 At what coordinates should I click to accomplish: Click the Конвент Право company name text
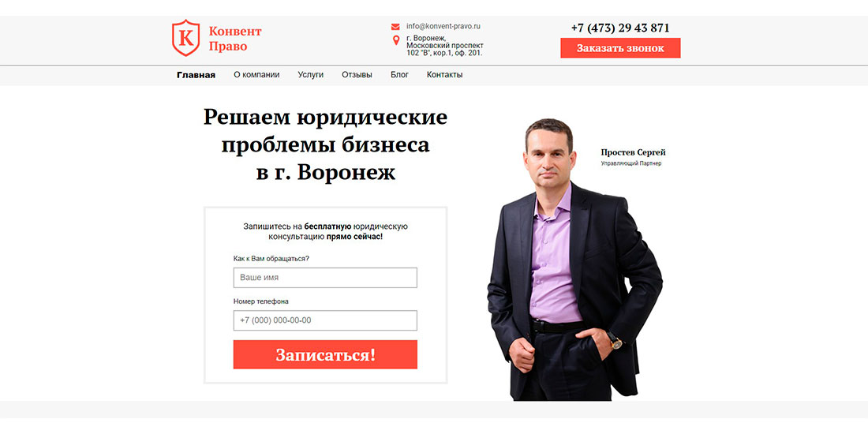click(x=234, y=39)
